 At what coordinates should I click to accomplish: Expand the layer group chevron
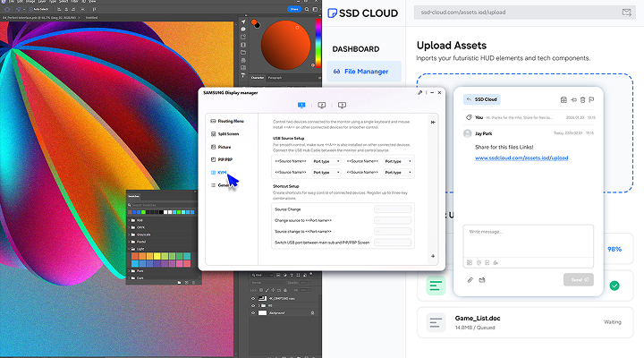pyautogui.click(x=259, y=306)
